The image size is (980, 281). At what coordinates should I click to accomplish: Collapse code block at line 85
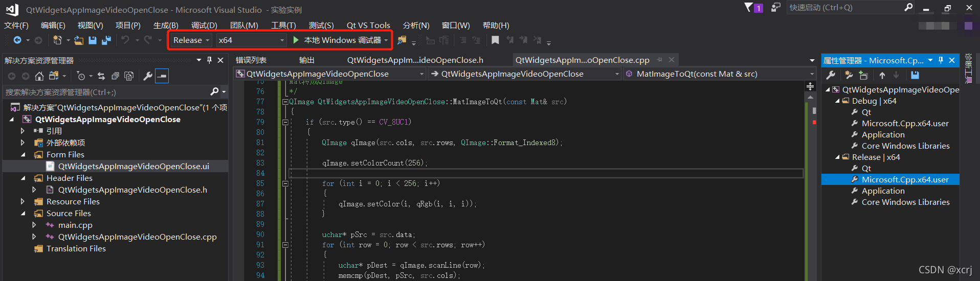coord(285,183)
